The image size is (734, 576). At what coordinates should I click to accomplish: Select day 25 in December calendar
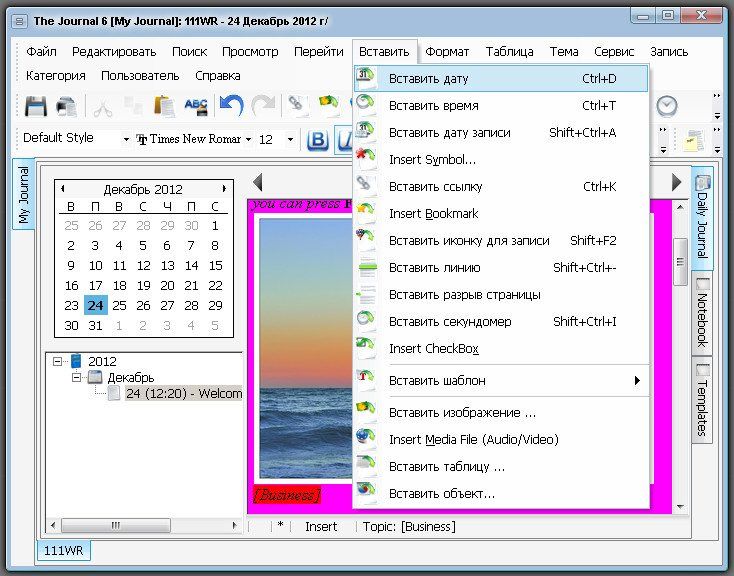[x=119, y=305]
